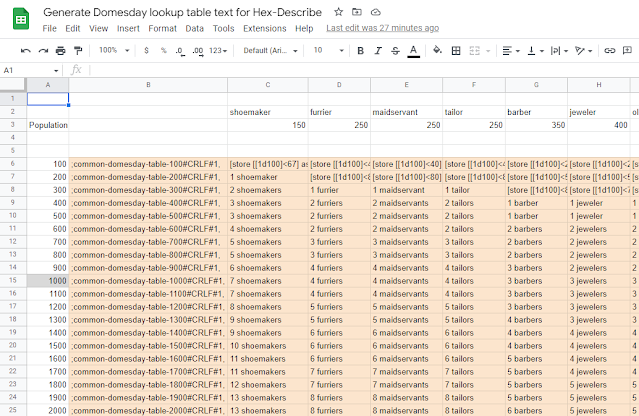
Task: Toggle italic formatting
Action: (378, 51)
